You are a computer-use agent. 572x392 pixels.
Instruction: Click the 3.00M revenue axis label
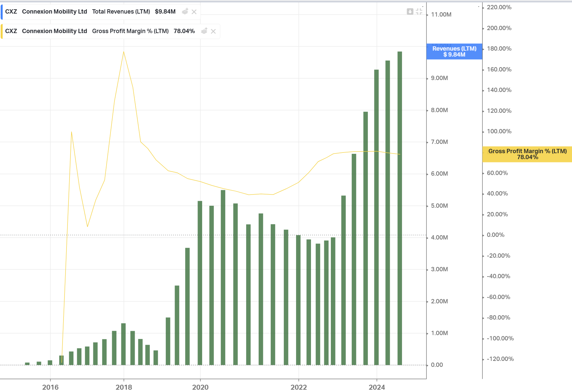[439, 269]
